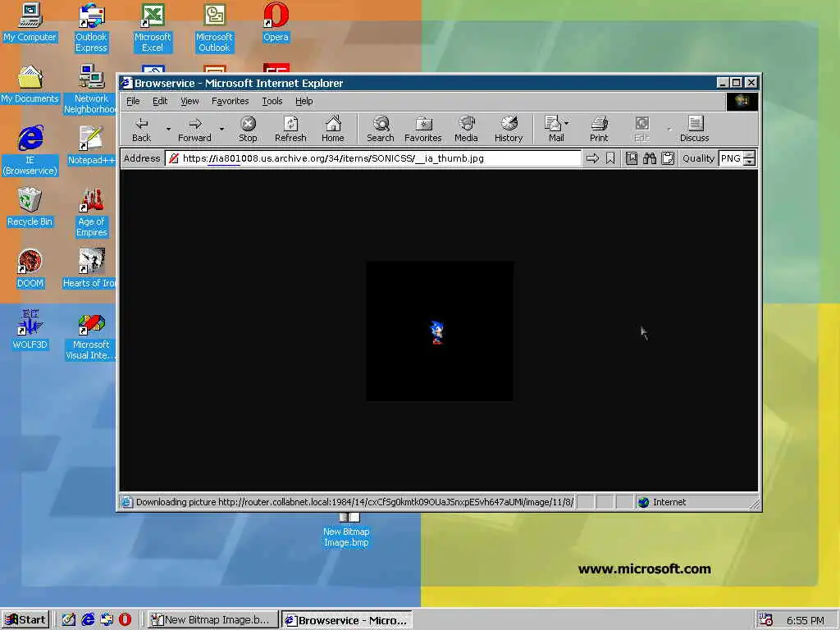Viewport: 840px width, 630px height.
Task: Select the Age of Empires shortcut
Action: pyautogui.click(x=91, y=212)
